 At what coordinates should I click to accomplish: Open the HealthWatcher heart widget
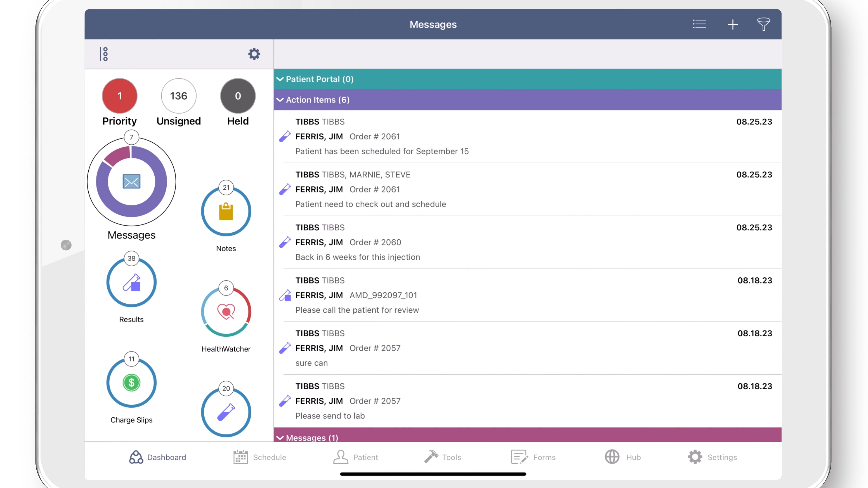226,312
